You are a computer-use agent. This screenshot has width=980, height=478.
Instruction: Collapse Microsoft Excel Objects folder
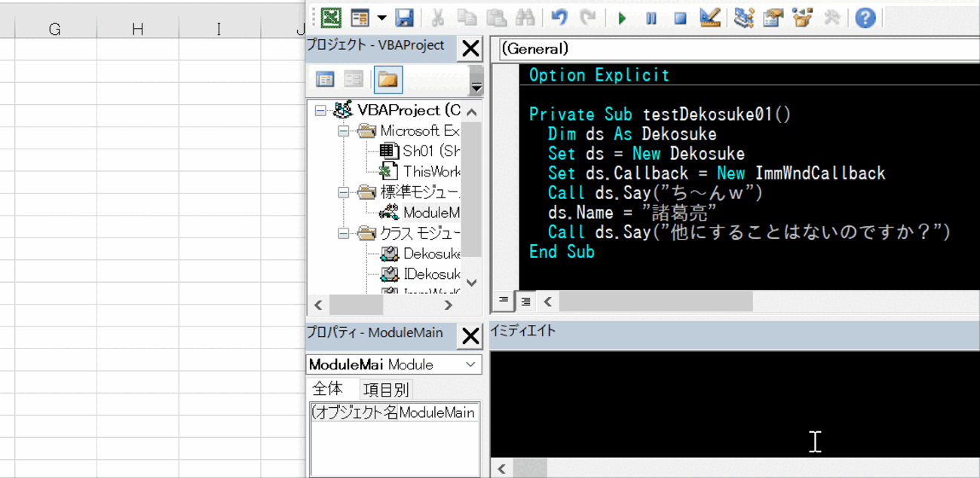344,131
